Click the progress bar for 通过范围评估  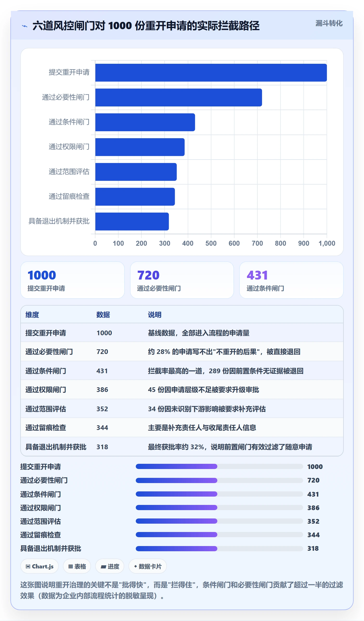(x=219, y=521)
